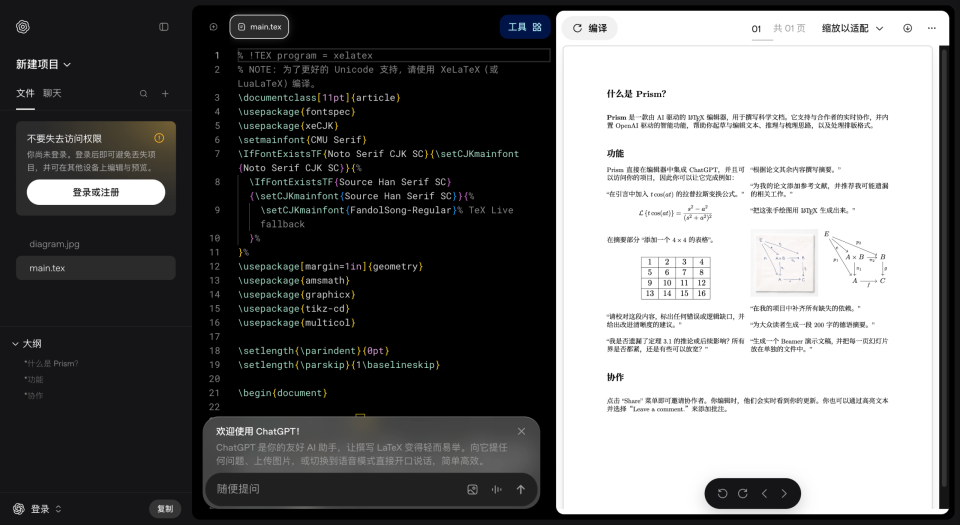Click the circular icon left of main.tex tab

[213, 27]
